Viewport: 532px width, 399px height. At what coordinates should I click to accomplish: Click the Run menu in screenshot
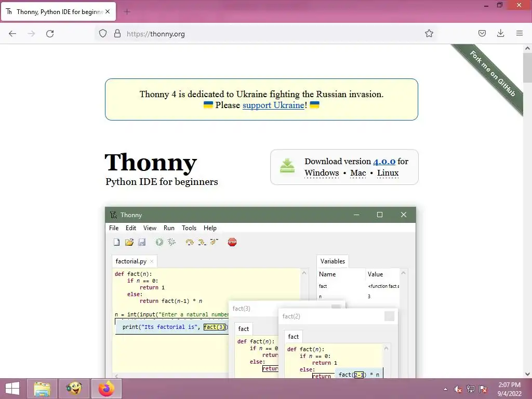[x=169, y=228]
